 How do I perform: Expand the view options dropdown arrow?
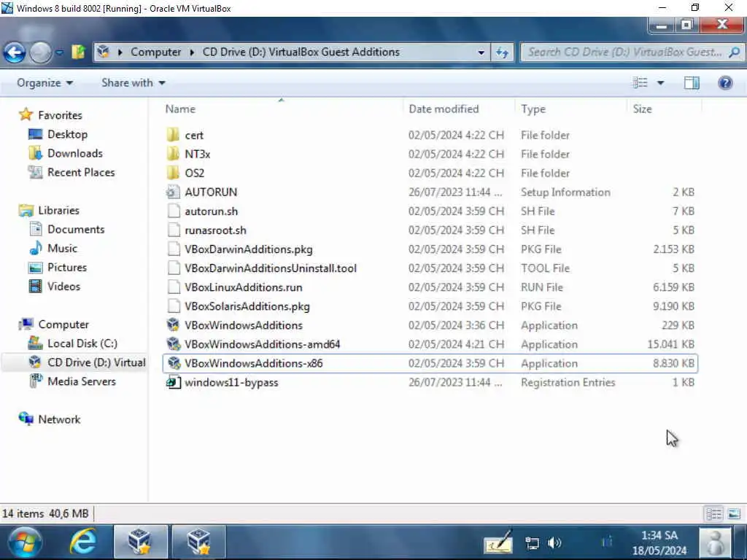[660, 83]
